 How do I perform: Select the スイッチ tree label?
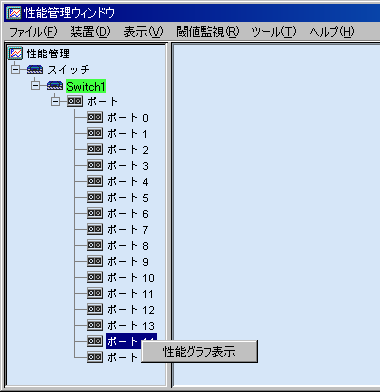pos(68,70)
